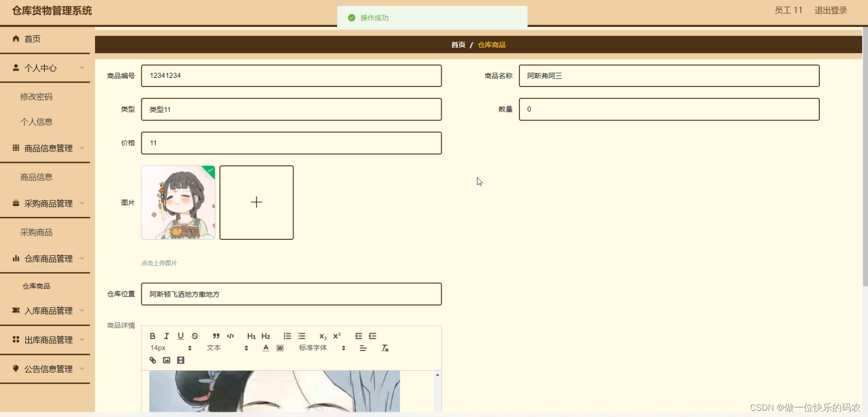Image resolution: width=868 pixels, height=417 pixels.
Task: Focus the 价格 input field
Action: pyautogui.click(x=291, y=143)
